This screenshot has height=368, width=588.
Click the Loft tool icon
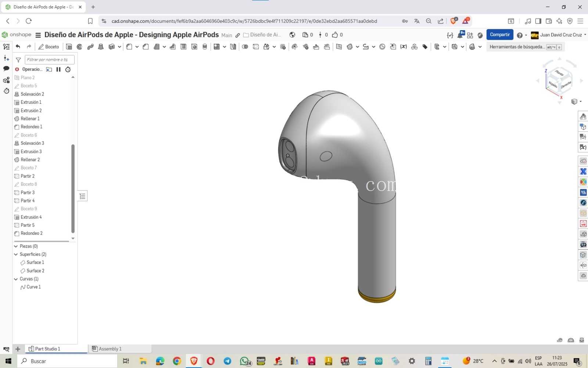(101, 47)
